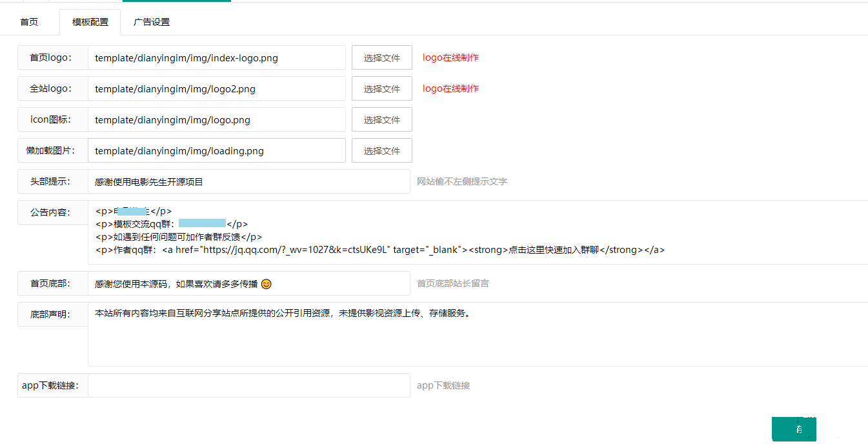Select the 模板配置 tab
This screenshot has height=446, width=868.
pos(90,22)
